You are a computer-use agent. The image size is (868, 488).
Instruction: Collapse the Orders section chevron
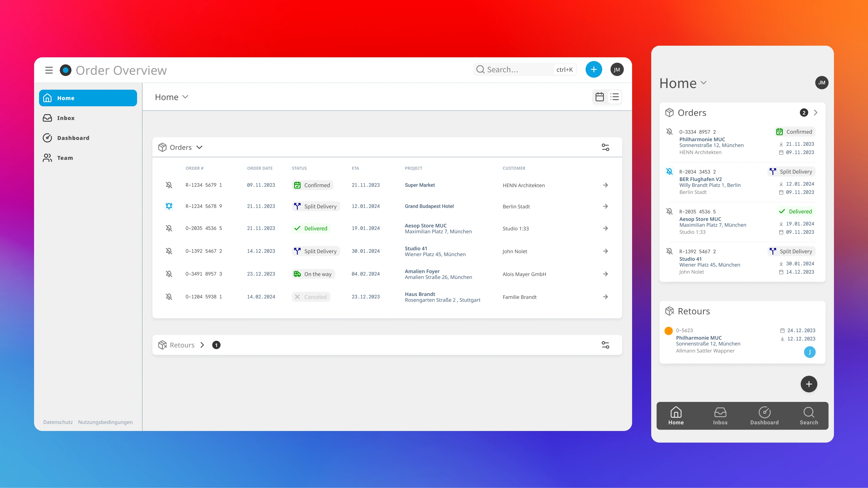point(199,148)
